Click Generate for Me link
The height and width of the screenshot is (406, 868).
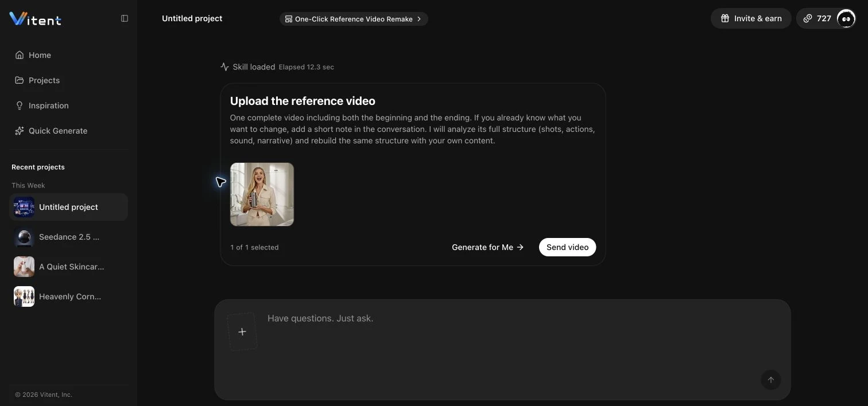[x=487, y=247]
